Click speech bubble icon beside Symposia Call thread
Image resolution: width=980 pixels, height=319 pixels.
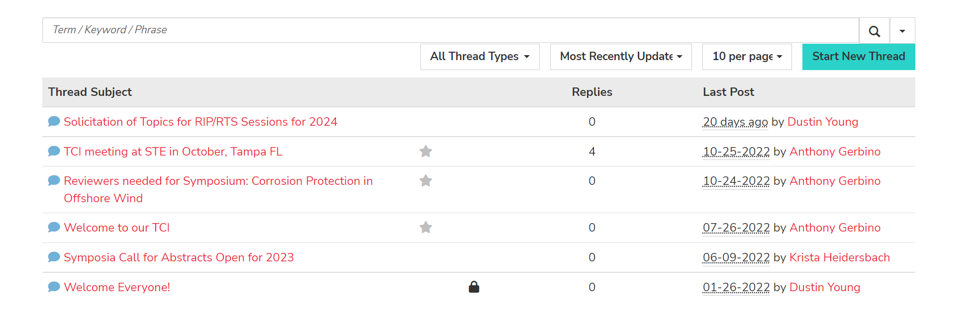54,257
